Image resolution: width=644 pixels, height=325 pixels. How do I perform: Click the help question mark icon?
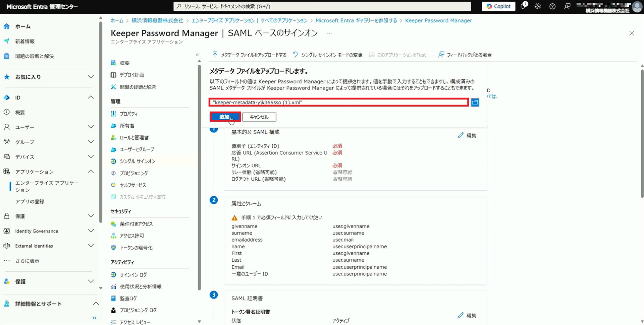coord(552,6)
